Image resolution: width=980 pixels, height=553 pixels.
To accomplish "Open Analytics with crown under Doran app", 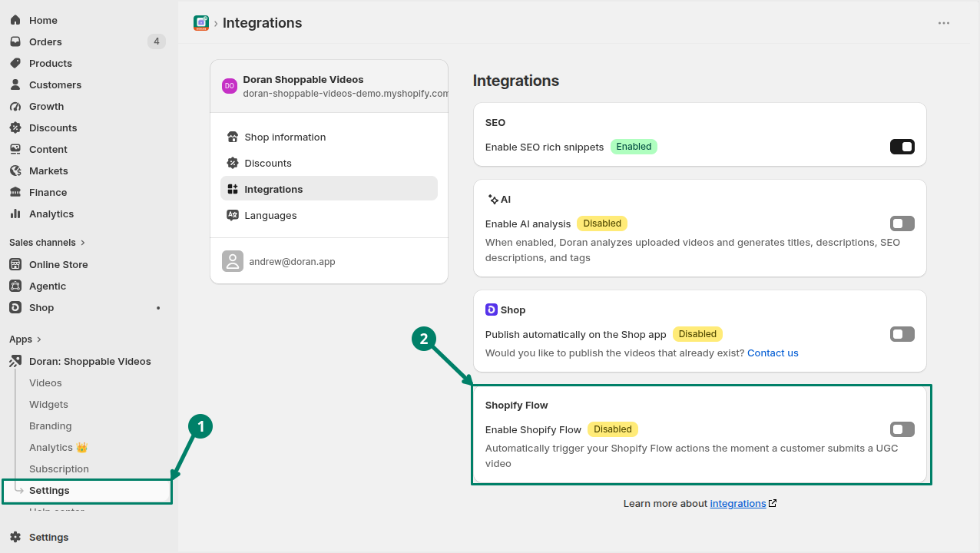I will [59, 447].
